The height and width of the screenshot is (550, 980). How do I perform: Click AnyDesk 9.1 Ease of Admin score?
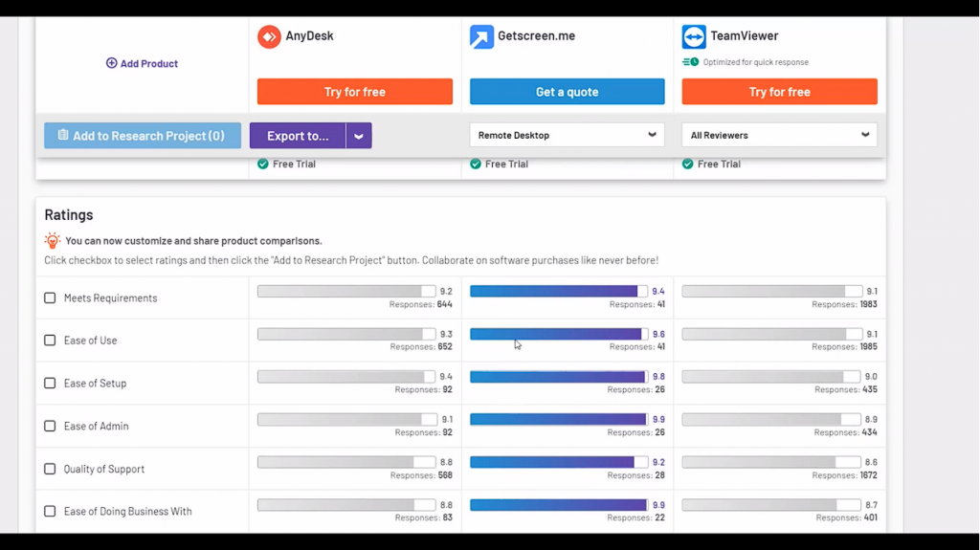point(446,419)
